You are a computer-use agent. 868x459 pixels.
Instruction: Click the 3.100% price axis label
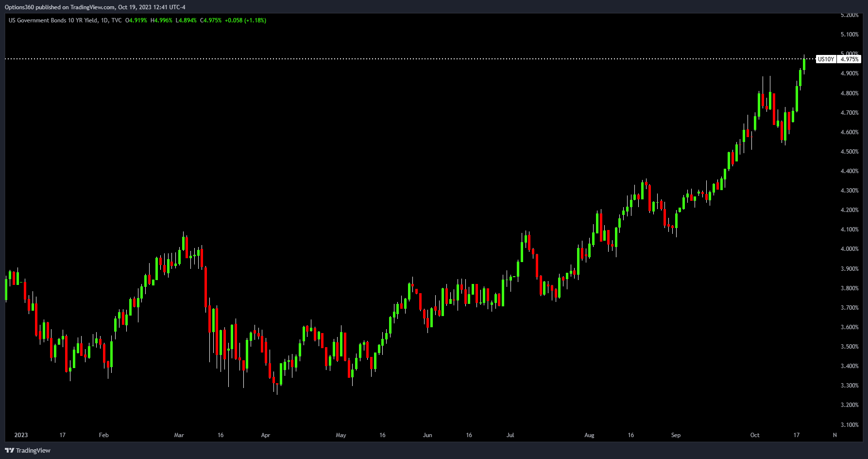[850, 425]
